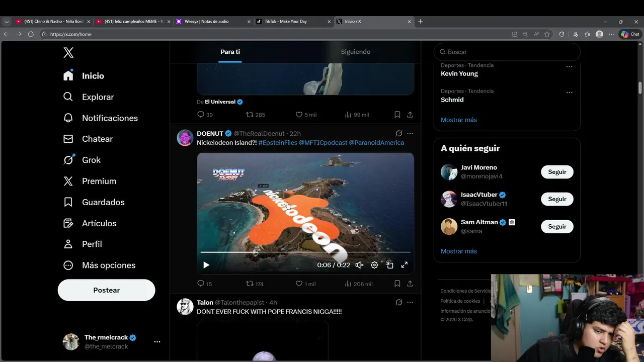This screenshot has width=644, height=362.
Task: Switch to Weezyx Notas de audio tab
Action: click(x=213, y=22)
